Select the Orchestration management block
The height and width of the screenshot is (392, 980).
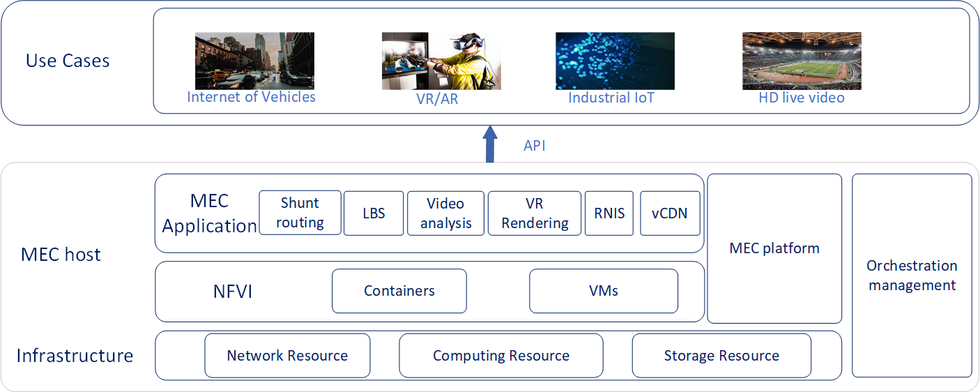click(912, 276)
